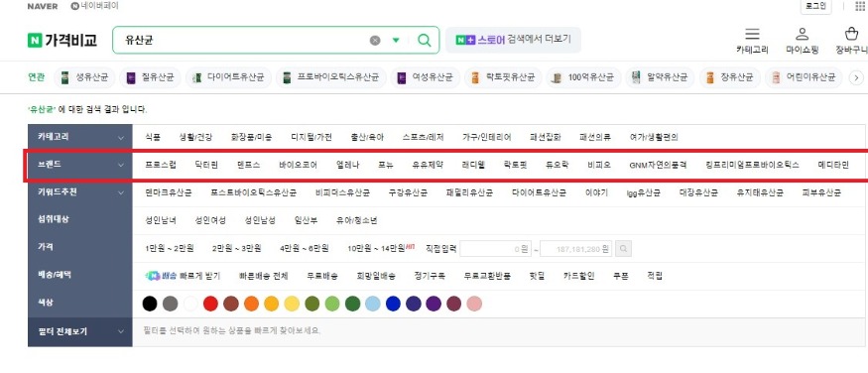The width and height of the screenshot is (868, 373).
Task: Open 마이쇼핑 person icon
Action: pos(803,35)
